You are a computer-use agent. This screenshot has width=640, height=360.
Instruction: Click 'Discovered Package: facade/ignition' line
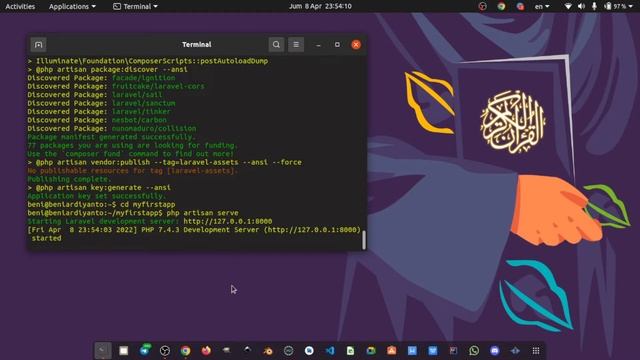pos(101,78)
